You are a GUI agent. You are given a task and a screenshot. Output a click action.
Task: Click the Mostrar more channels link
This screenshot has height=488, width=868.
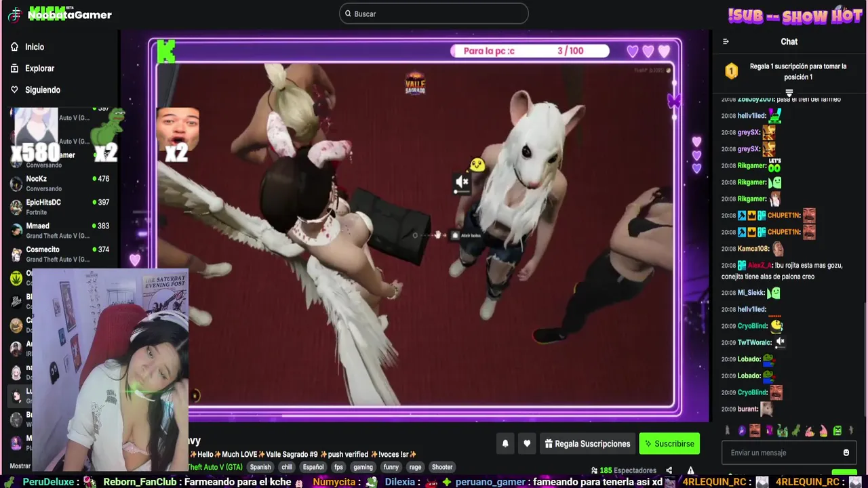tap(20, 466)
